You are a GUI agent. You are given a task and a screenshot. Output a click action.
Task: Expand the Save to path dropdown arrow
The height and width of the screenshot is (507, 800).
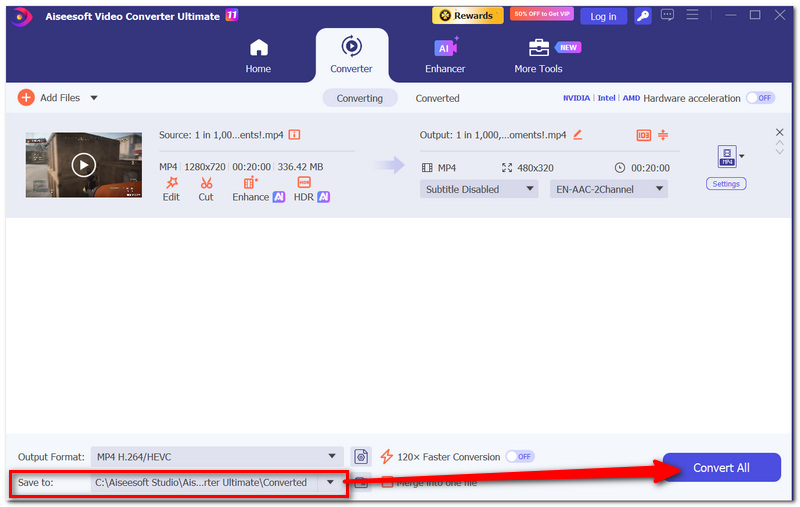point(330,482)
